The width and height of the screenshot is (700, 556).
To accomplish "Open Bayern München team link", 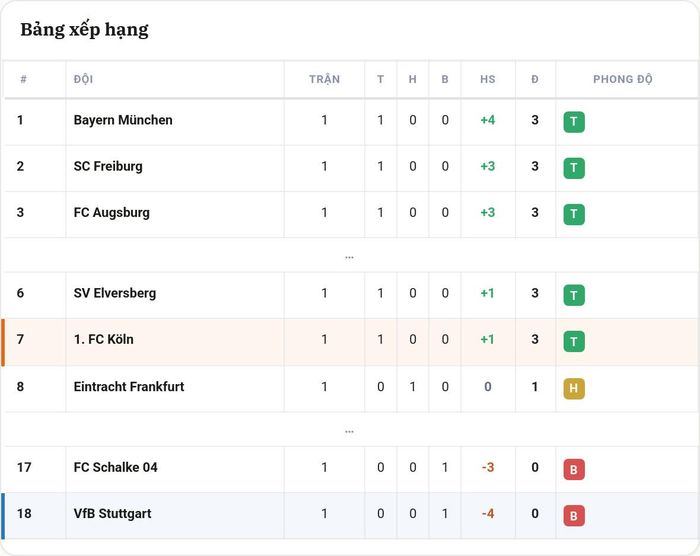I will point(123,120).
